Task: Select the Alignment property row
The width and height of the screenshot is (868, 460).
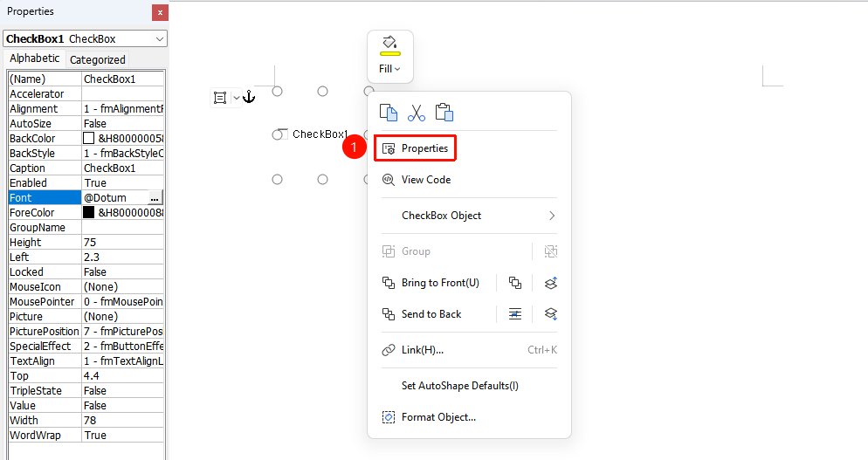Action: (x=86, y=109)
